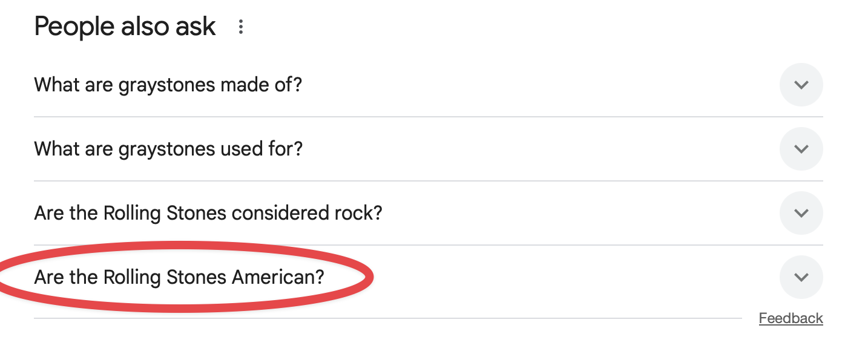Viewport: 868px width, 357px height.
Task: Click empty row space after "graystones used for?"
Action: pyautogui.click(x=533, y=149)
